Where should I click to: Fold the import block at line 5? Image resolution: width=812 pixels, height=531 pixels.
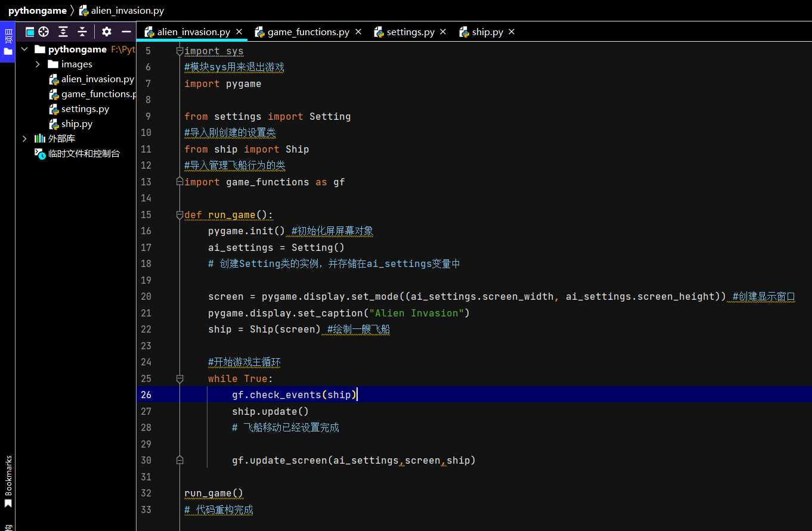click(179, 51)
